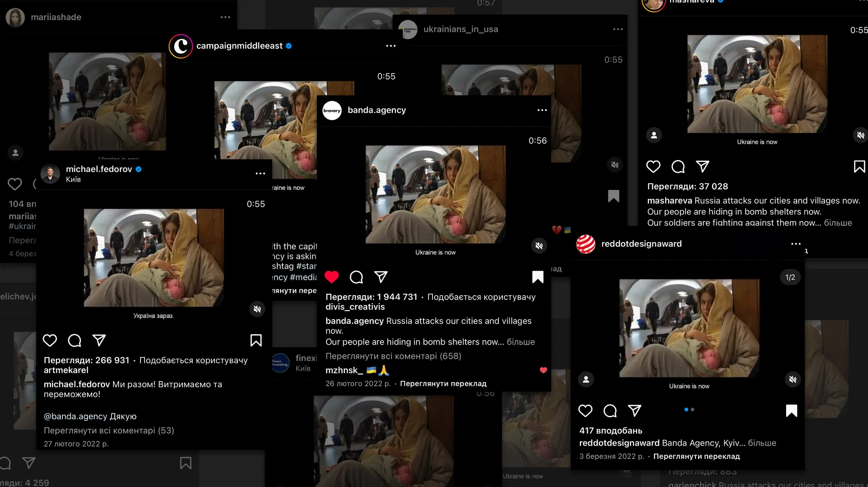View tagged people on reddotdesignaward video
The height and width of the screenshot is (487, 868).
586,379
